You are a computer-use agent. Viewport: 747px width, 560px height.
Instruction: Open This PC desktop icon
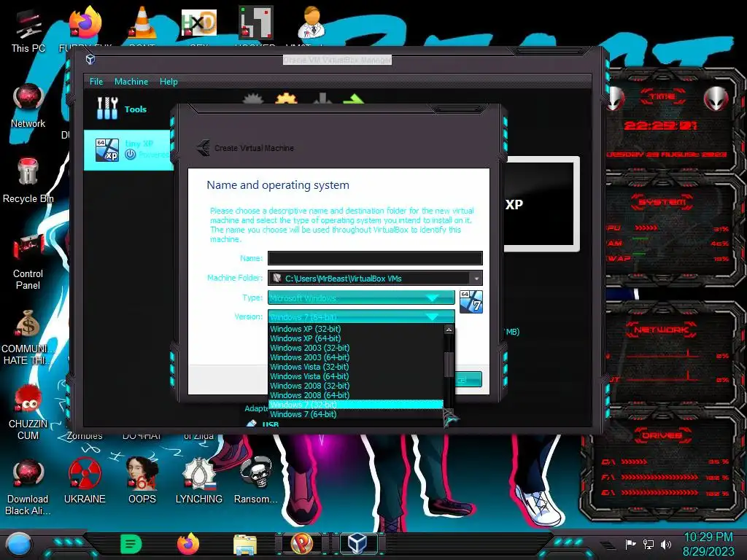click(28, 30)
